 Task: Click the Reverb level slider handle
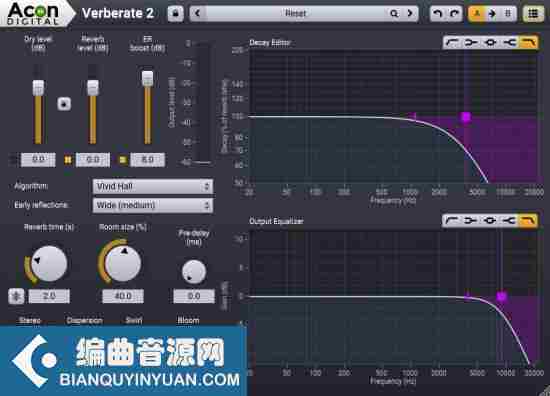pos(93,87)
